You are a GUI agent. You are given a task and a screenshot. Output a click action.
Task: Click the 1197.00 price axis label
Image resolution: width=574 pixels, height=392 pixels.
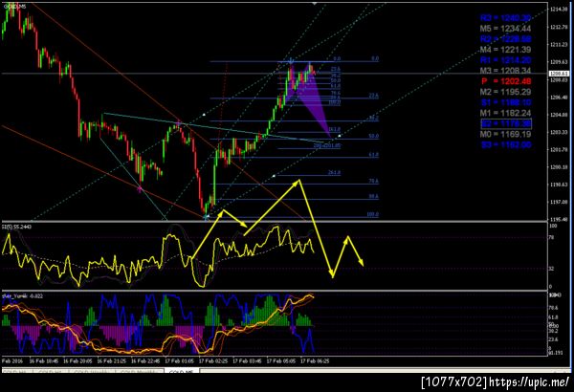[559, 202]
